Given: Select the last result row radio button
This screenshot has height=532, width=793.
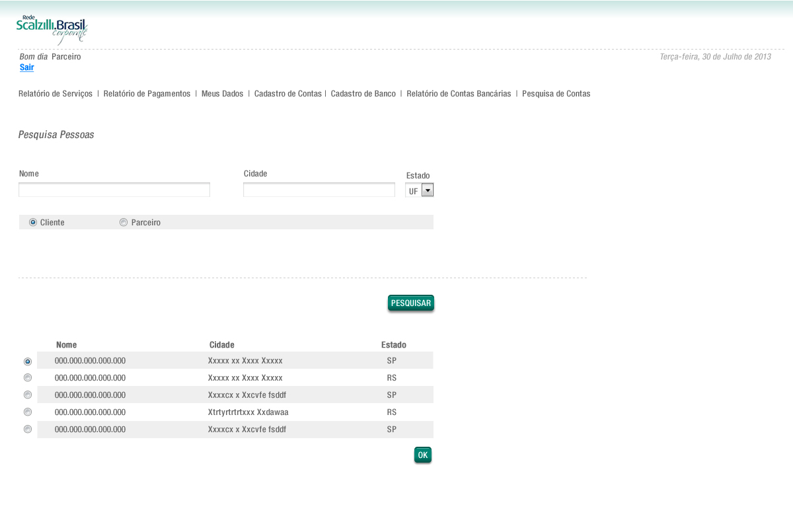Looking at the screenshot, I should (28, 430).
